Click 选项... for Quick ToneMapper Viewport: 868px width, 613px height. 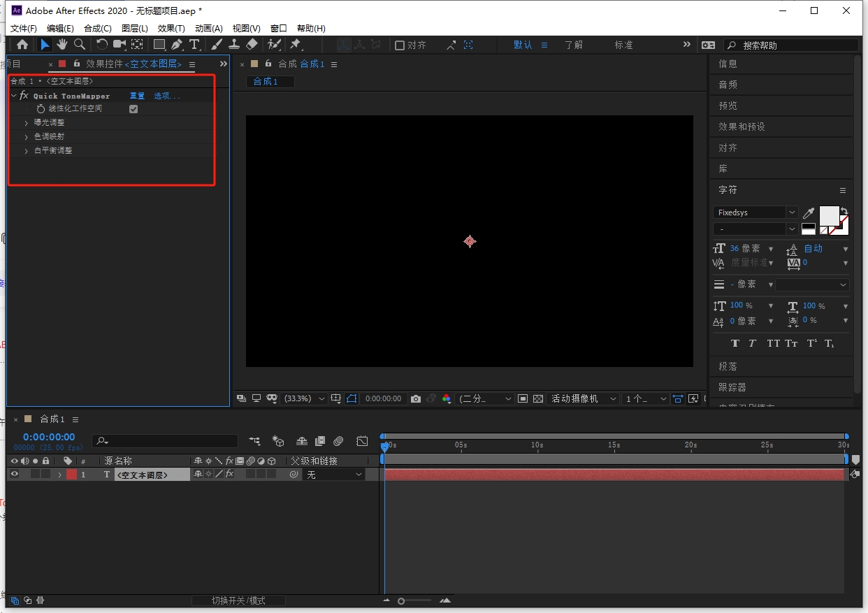pyautogui.click(x=166, y=96)
